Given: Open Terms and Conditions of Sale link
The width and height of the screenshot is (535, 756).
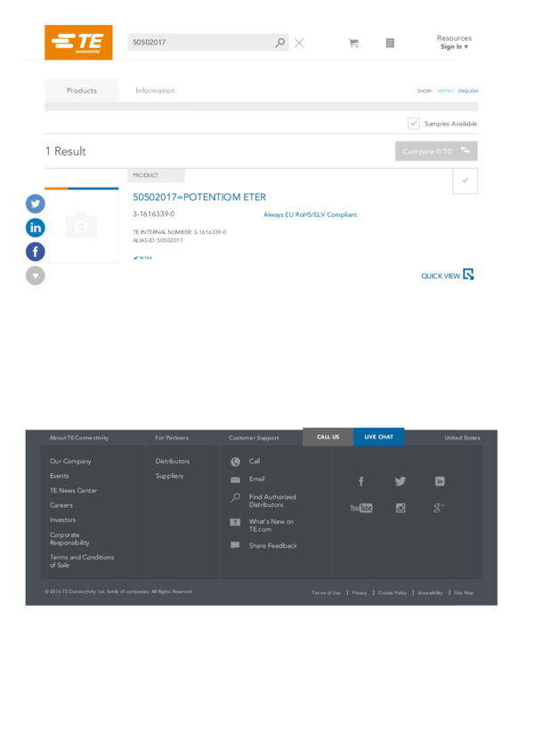Looking at the screenshot, I should point(82,560).
